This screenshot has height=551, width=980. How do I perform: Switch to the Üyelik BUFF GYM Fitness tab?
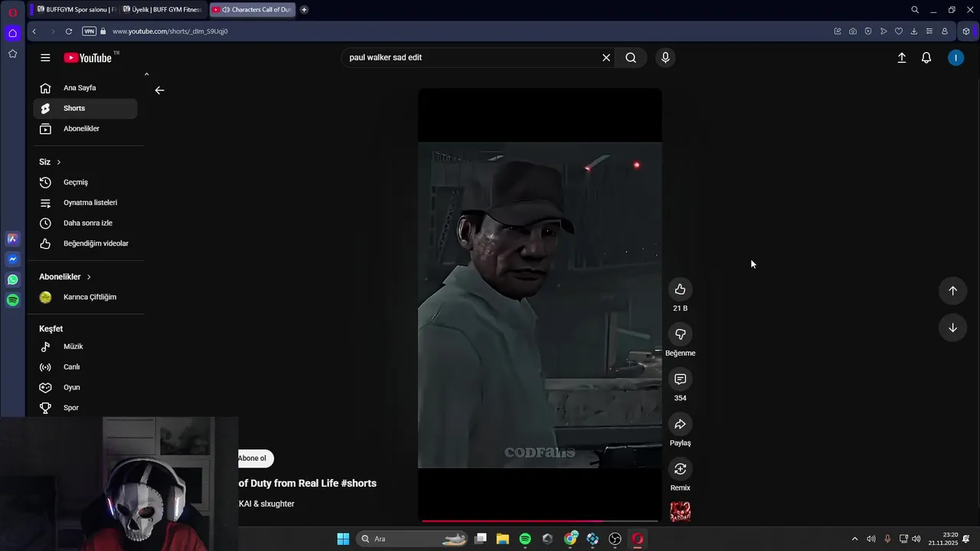click(x=162, y=10)
